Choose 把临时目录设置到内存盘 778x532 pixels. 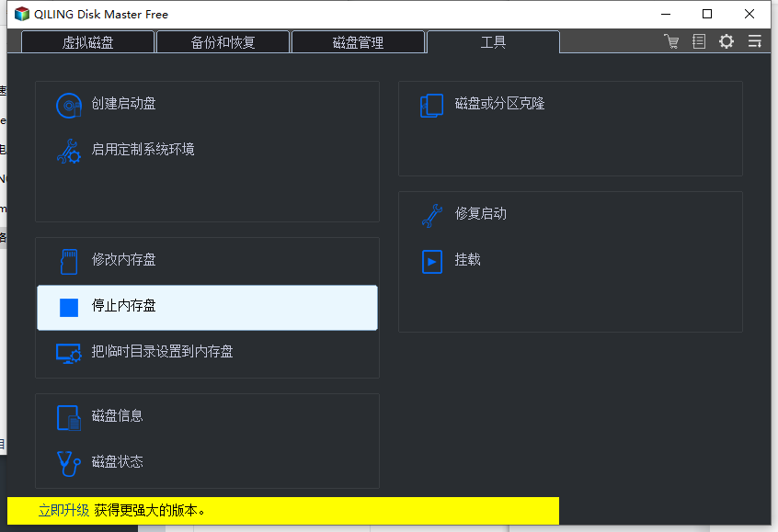(208, 354)
